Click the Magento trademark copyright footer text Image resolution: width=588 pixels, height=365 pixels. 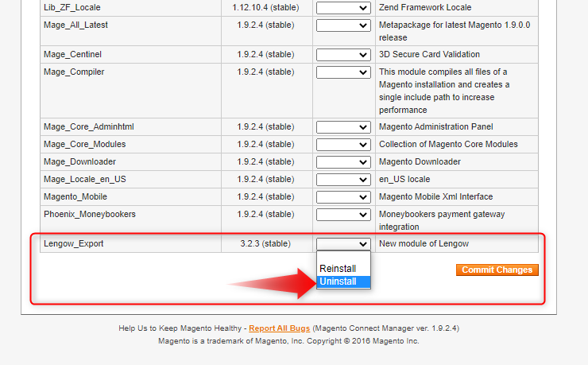pyautogui.click(x=288, y=341)
